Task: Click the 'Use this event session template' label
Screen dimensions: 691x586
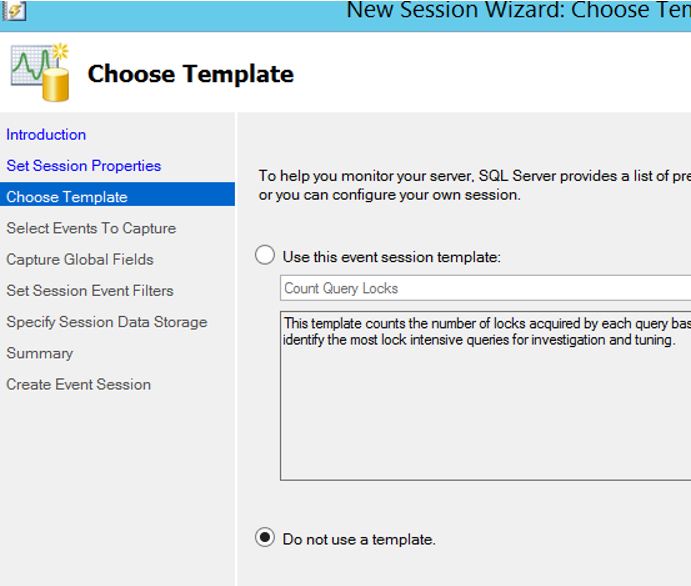Action: click(x=392, y=257)
